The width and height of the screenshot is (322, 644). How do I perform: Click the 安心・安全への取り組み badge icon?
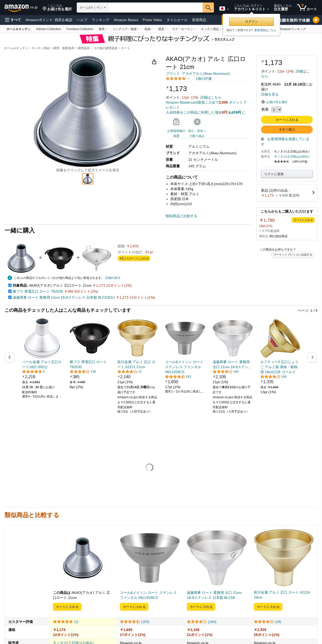(197, 122)
